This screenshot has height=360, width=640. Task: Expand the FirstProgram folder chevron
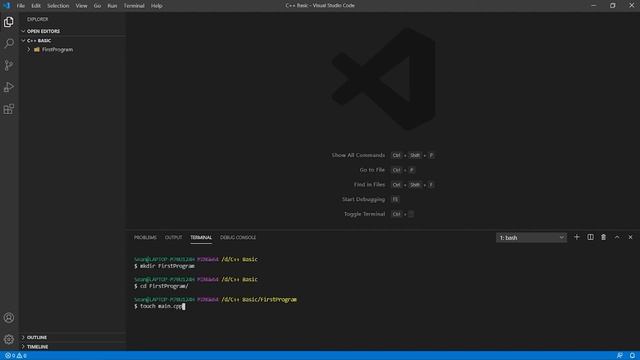[x=29, y=49]
